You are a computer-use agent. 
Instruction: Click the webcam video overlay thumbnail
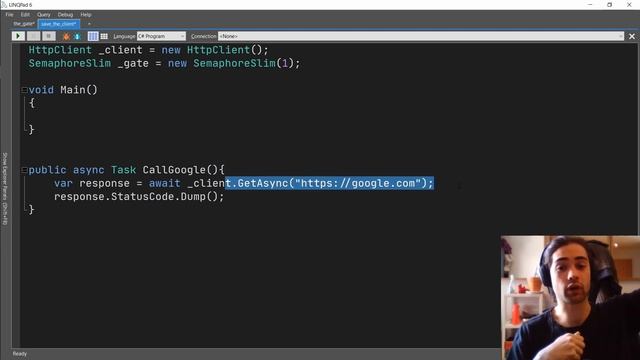coord(570,298)
